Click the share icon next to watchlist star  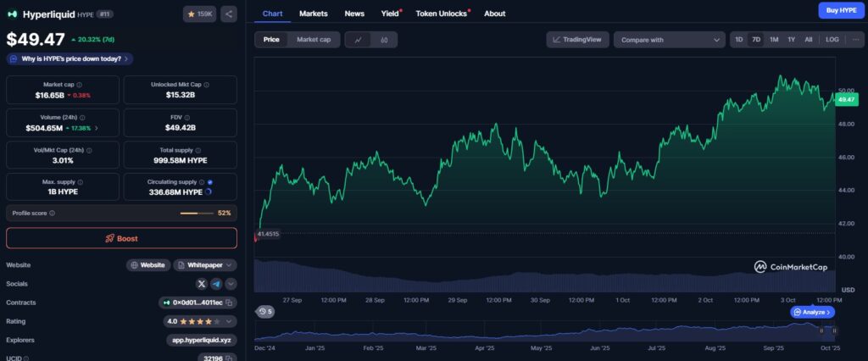[x=229, y=14]
